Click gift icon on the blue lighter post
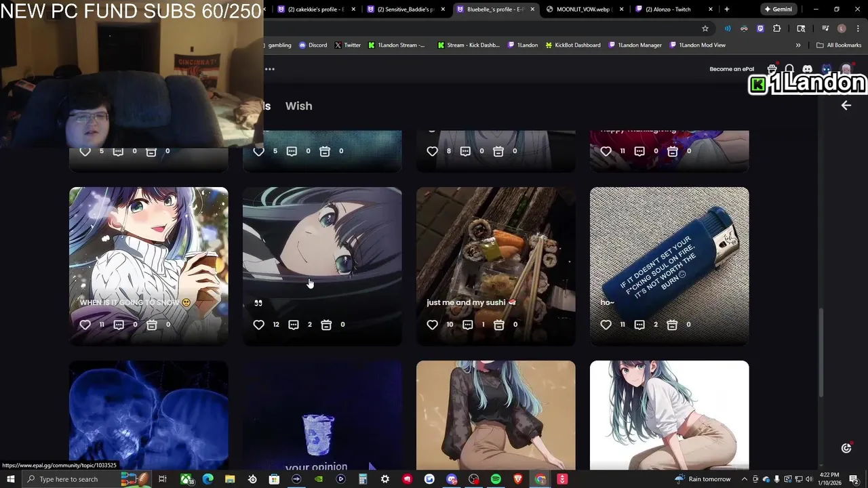 click(672, 325)
